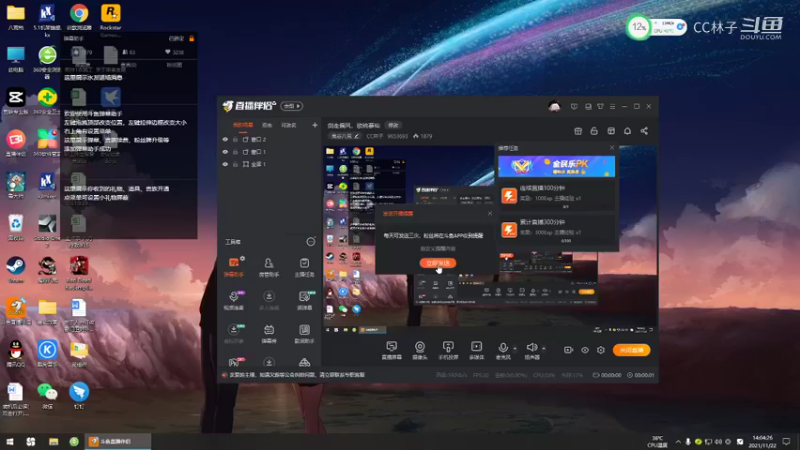Add a new scene with plus button

314,125
